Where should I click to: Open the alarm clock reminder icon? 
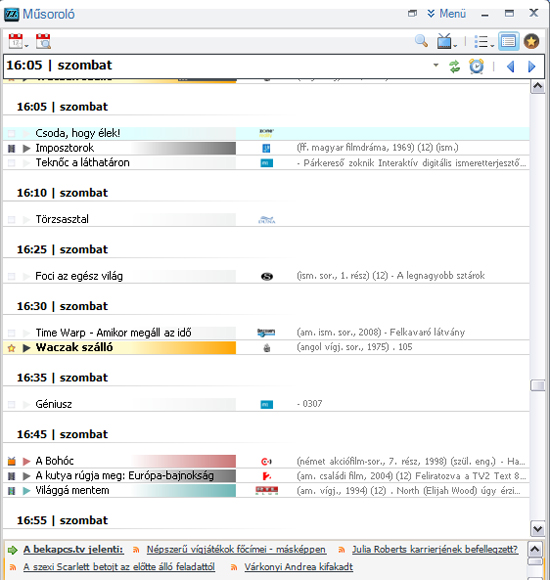coord(476,67)
